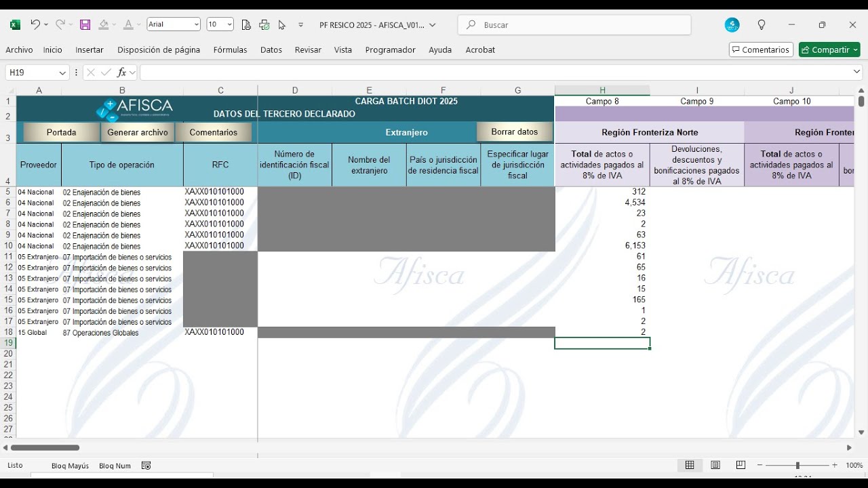The height and width of the screenshot is (488, 868).
Task: Switch to the Fórmulas ribbon tab
Action: click(230, 49)
